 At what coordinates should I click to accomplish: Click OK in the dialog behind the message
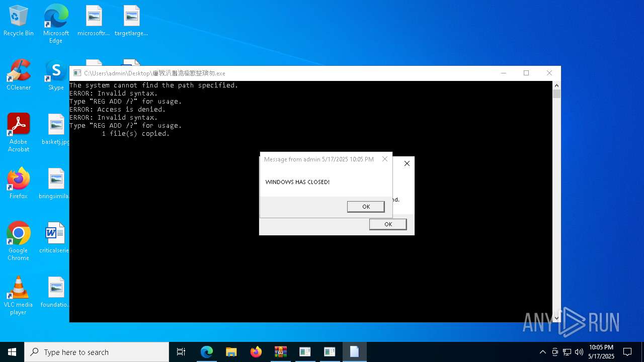pyautogui.click(x=388, y=224)
